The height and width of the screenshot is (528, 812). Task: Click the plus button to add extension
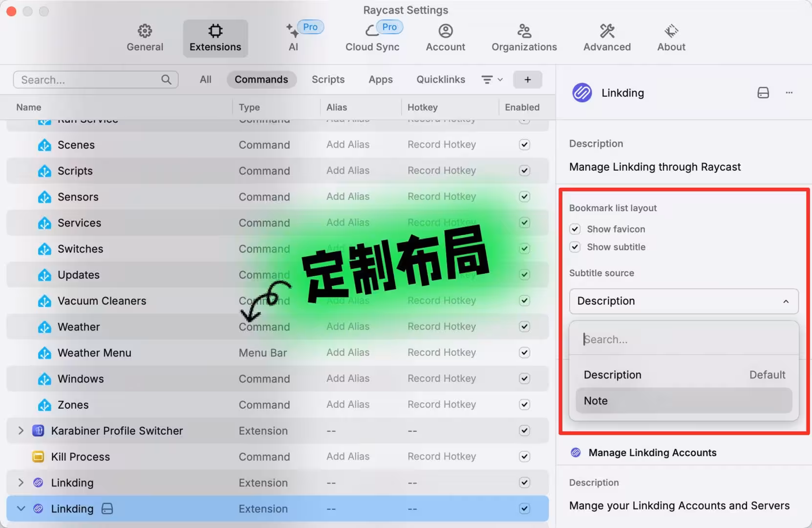point(528,80)
